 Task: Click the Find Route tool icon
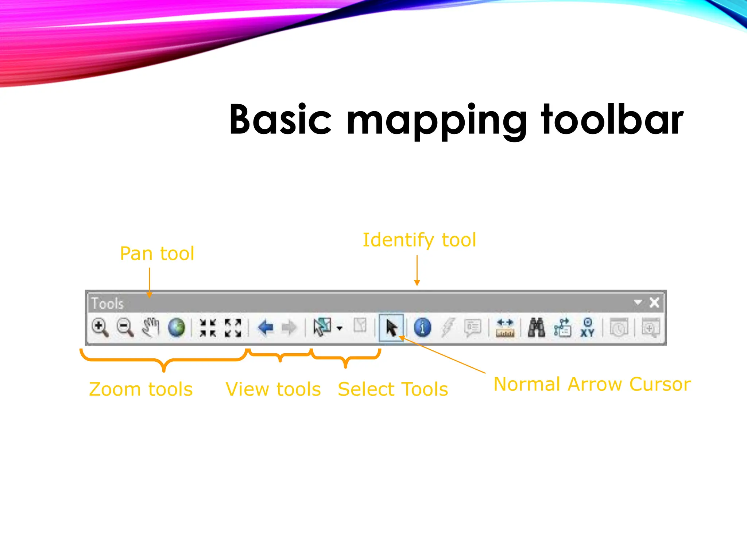[562, 327]
